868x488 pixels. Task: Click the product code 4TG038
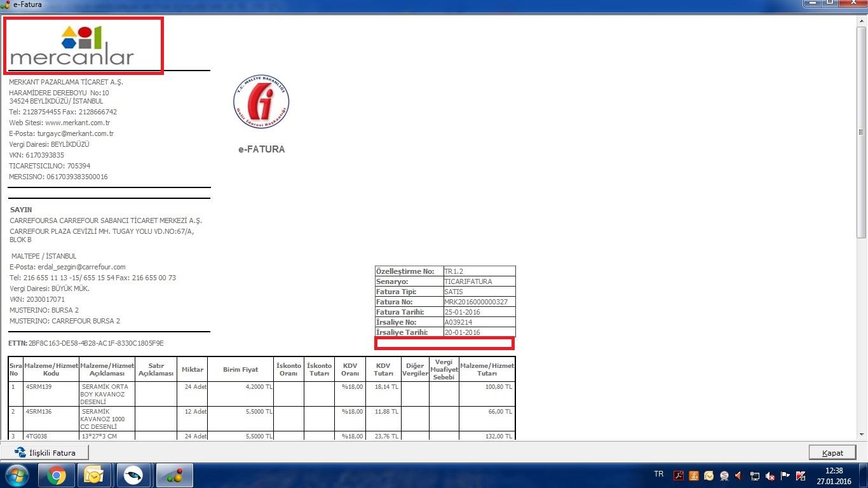37,437
